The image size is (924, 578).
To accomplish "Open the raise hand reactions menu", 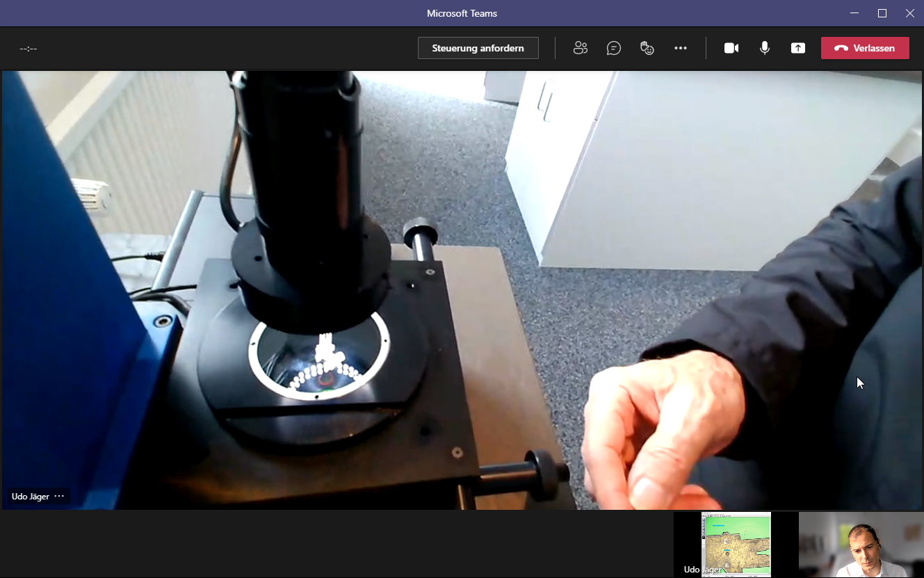I will coord(647,48).
